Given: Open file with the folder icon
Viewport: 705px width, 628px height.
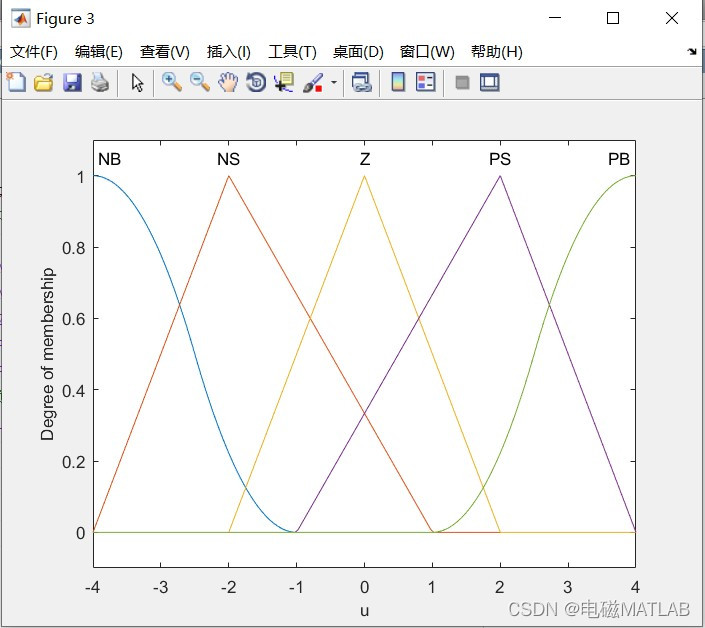Looking at the screenshot, I should 44,83.
